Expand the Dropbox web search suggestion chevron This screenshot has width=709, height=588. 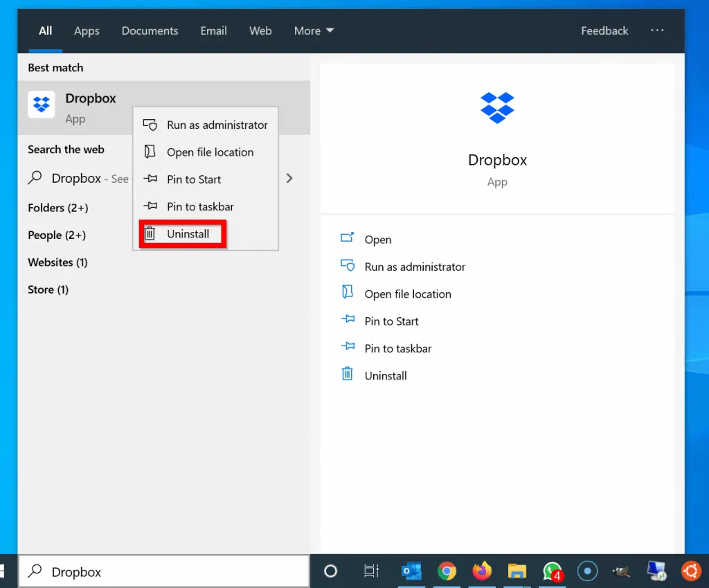tap(289, 178)
